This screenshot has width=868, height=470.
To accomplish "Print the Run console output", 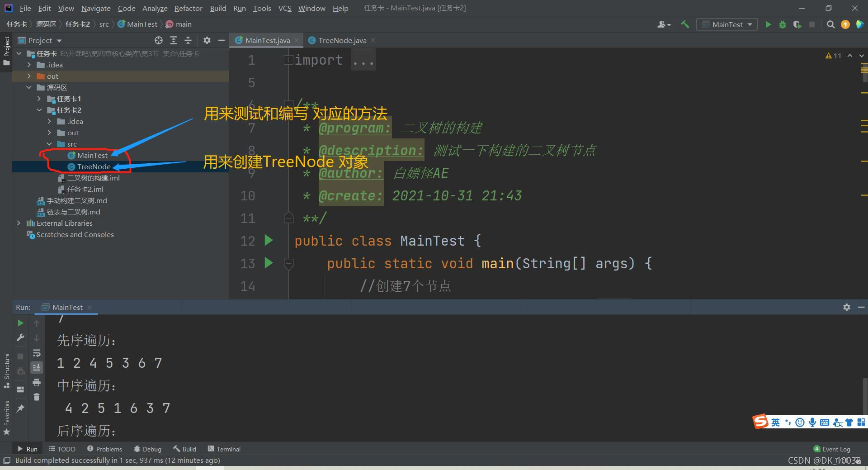I will click(x=37, y=383).
